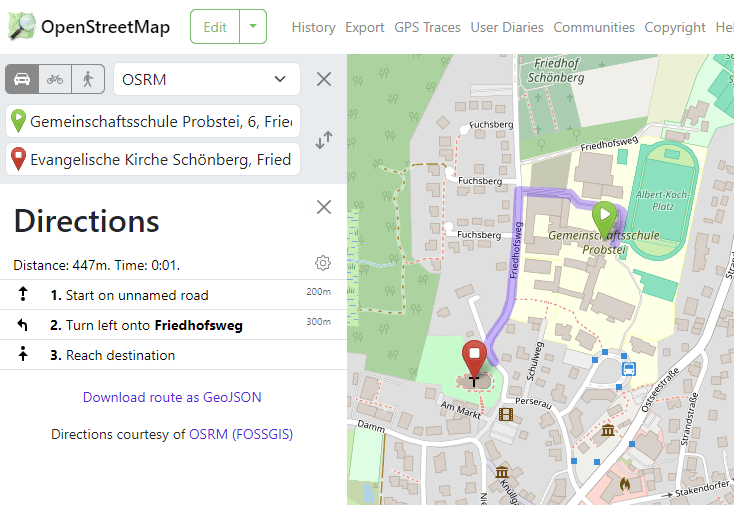Close the Directions panel
The height and width of the screenshot is (505, 734).
point(324,207)
